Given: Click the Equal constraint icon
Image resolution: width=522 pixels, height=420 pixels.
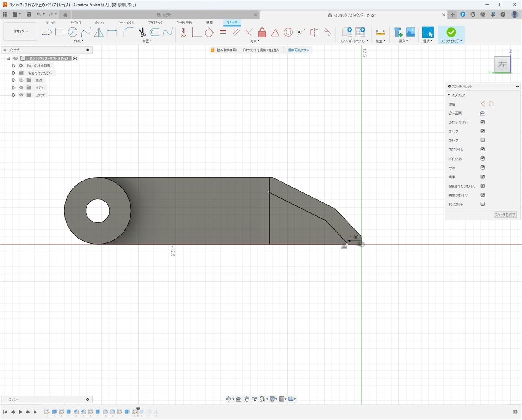Looking at the screenshot, I should (x=223, y=32).
